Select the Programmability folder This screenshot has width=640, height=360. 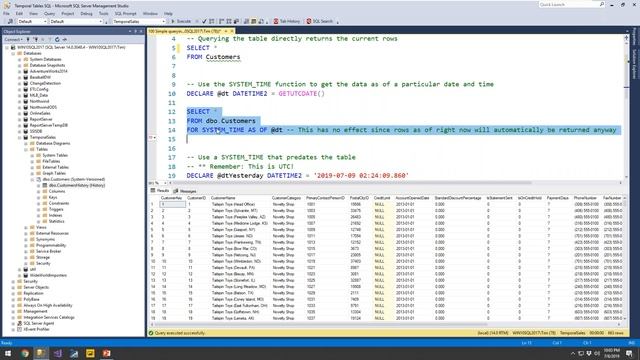51,245
